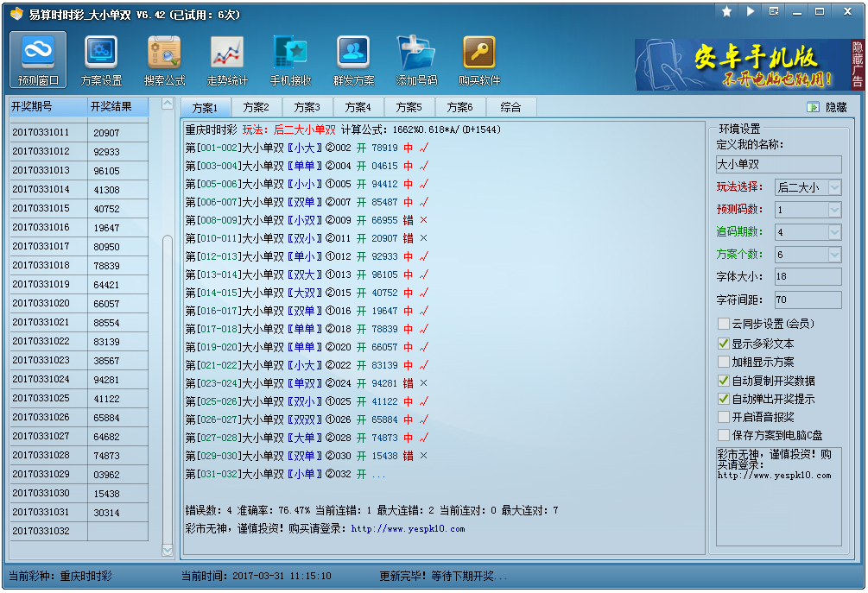Click the 字体大小 input field
The height and width of the screenshot is (593, 868).
[x=807, y=277]
